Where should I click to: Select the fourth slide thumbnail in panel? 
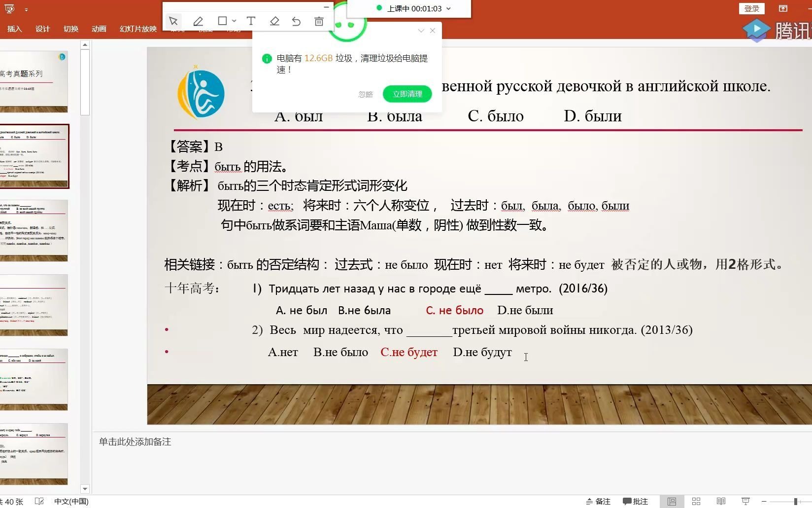pyautogui.click(x=34, y=305)
